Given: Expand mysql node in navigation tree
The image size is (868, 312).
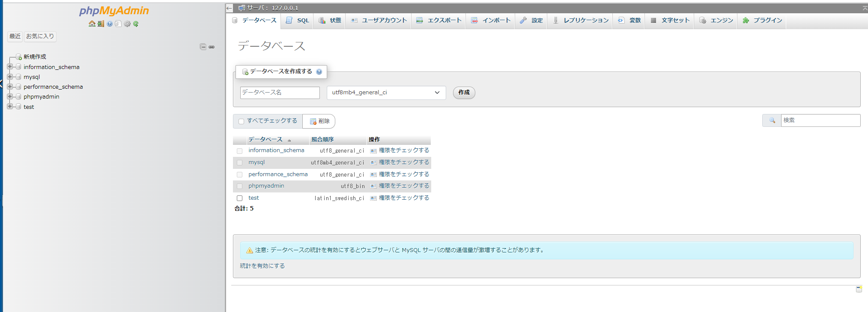Looking at the screenshot, I should click(9, 77).
